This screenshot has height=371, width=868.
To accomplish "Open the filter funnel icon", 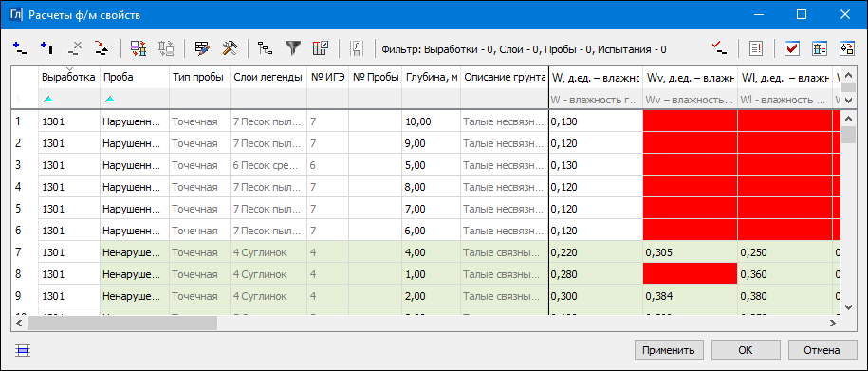I will pos(293,48).
